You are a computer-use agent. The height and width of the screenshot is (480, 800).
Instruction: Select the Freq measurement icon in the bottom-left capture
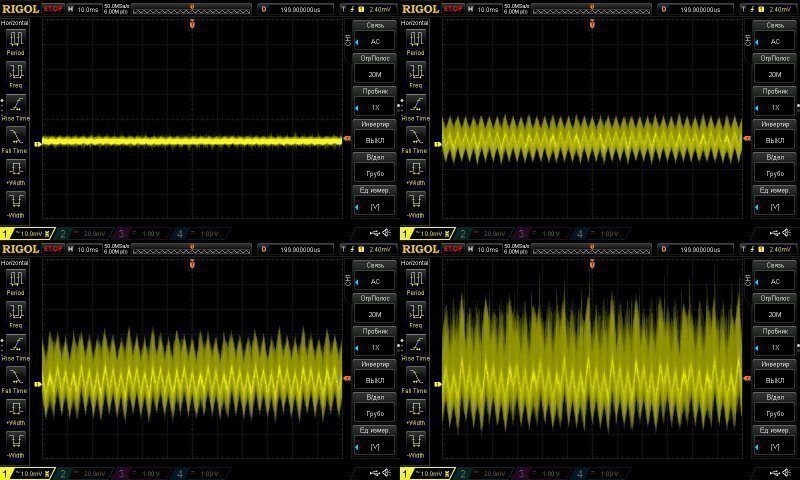tap(16, 311)
